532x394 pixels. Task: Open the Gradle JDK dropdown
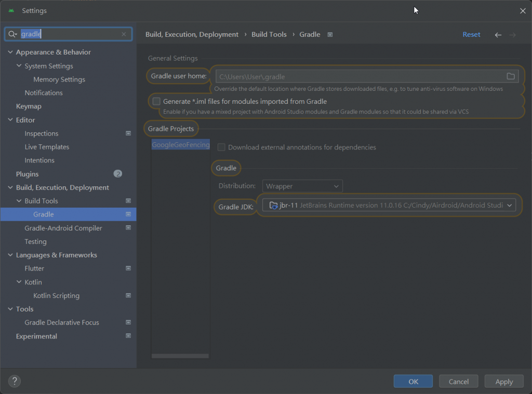point(389,205)
